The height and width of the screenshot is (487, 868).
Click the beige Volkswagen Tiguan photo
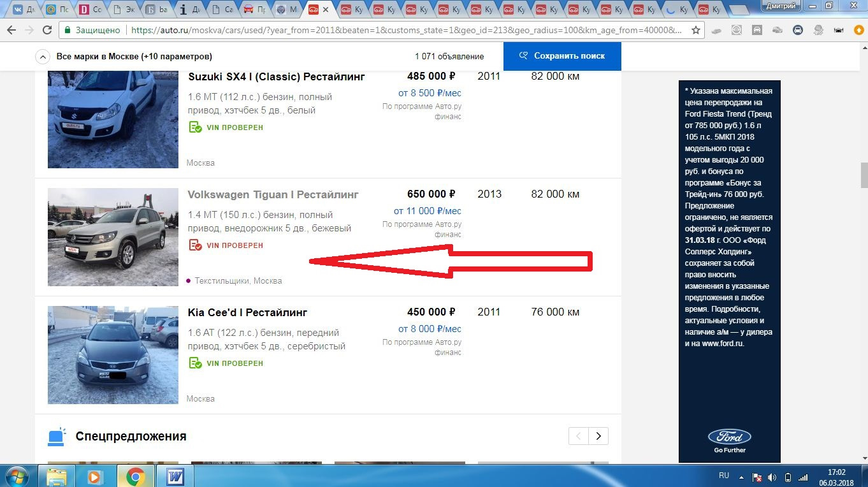coord(113,237)
